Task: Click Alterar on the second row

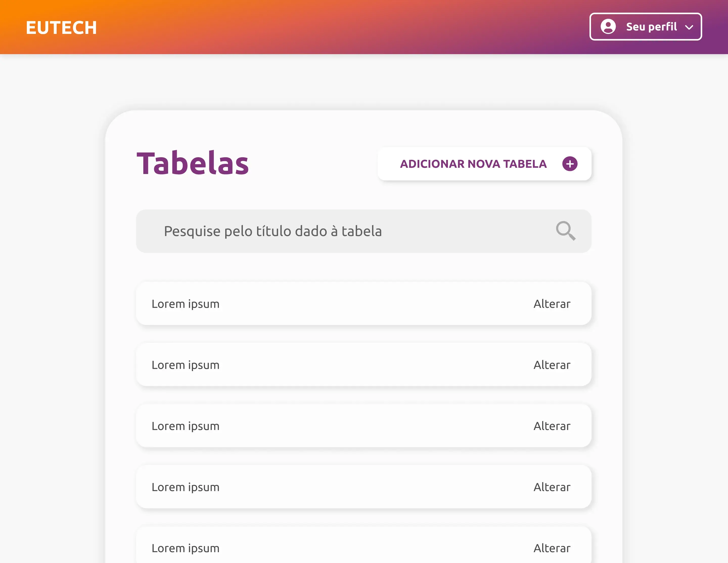Action: (552, 365)
